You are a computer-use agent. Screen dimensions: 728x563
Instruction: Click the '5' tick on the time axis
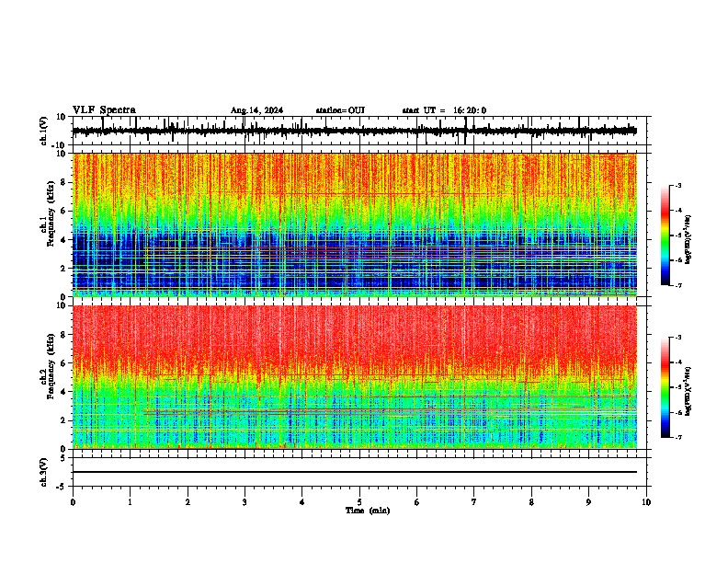click(x=359, y=502)
